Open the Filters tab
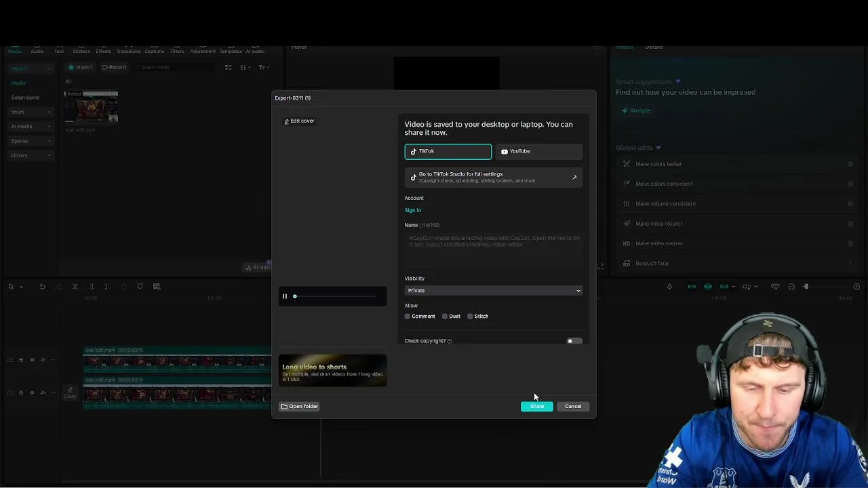Viewport: 868px width, 488px height. click(177, 51)
